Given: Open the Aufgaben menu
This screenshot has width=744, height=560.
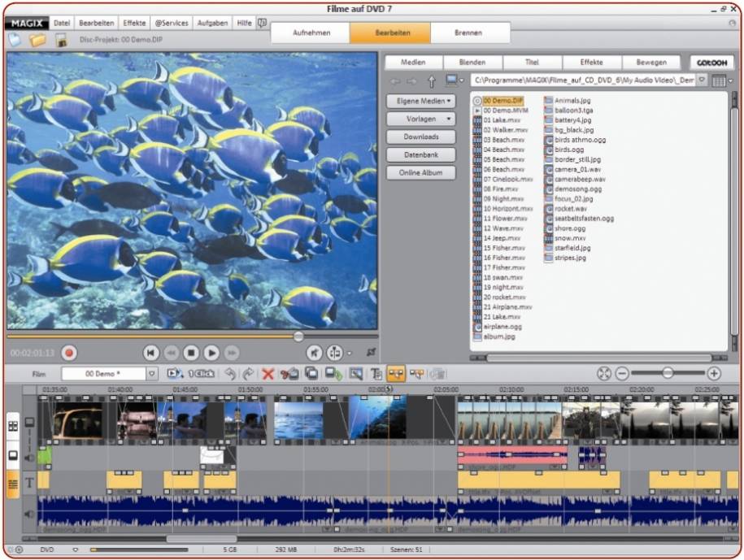Looking at the screenshot, I should pyautogui.click(x=212, y=23).
